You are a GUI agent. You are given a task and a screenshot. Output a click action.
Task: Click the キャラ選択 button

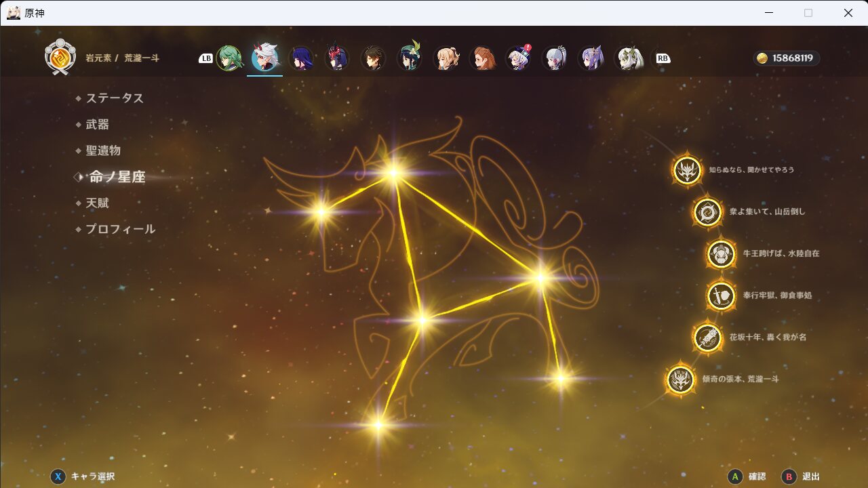(x=83, y=476)
